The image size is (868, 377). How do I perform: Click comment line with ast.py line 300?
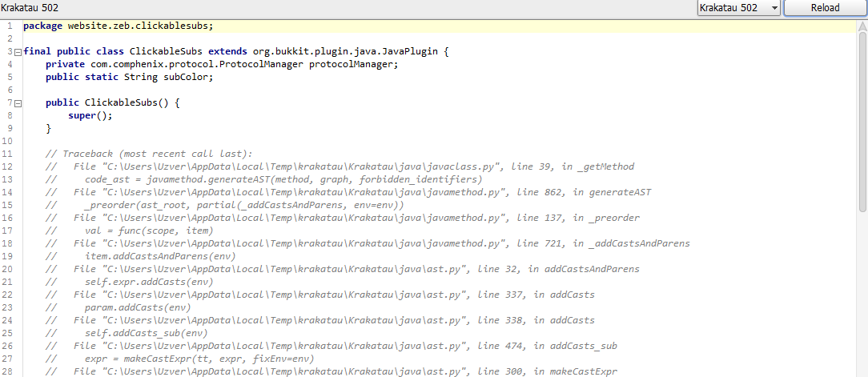tap(332, 371)
